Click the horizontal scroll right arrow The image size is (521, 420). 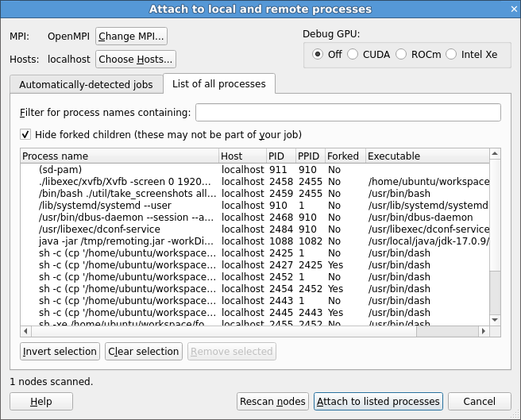coord(484,331)
